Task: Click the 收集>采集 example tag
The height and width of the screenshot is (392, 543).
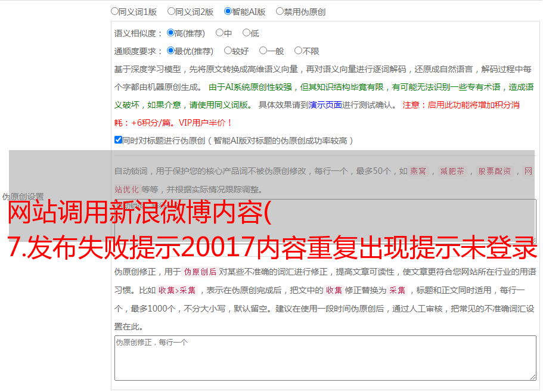Action: coord(177,290)
